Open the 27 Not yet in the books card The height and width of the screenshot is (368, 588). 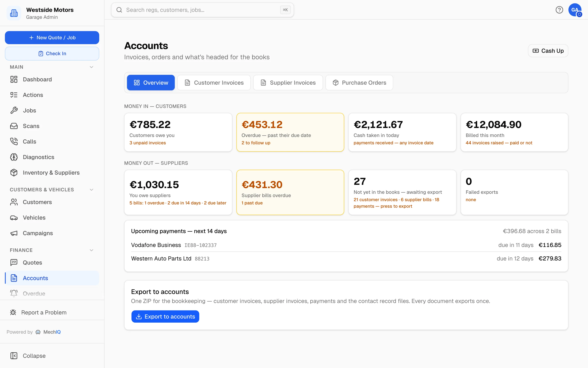[x=402, y=192]
